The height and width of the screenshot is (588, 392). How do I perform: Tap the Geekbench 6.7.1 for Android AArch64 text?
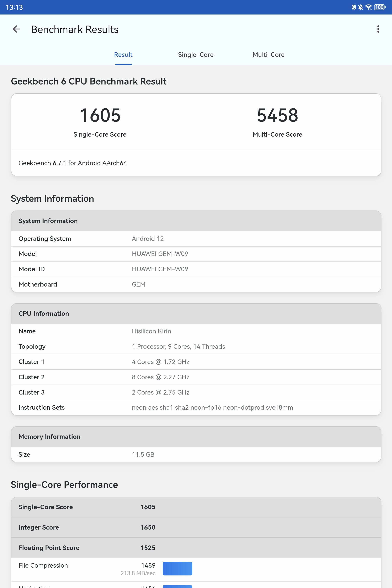click(73, 163)
